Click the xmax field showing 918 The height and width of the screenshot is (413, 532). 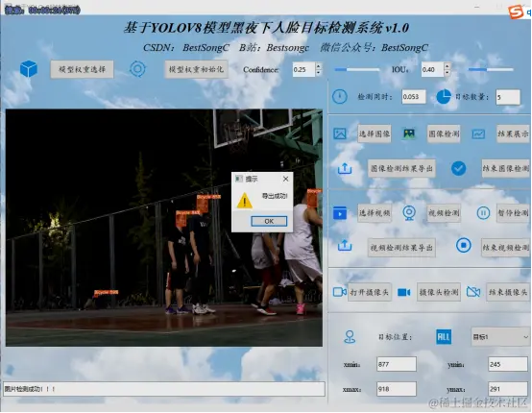(x=397, y=389)
